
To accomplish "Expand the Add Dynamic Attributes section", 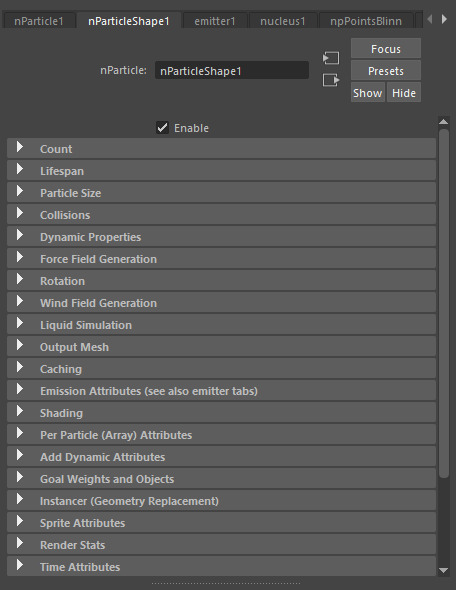I will [x=221, y=457].
